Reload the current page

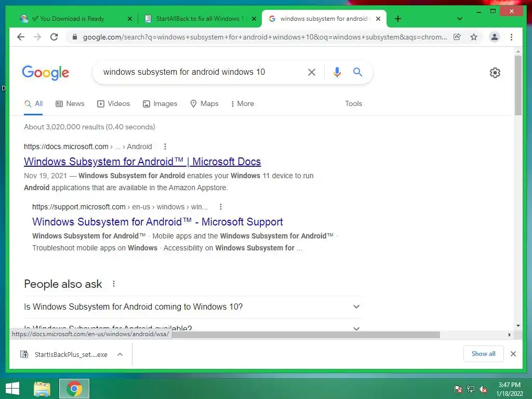click(x=54, y=37)
